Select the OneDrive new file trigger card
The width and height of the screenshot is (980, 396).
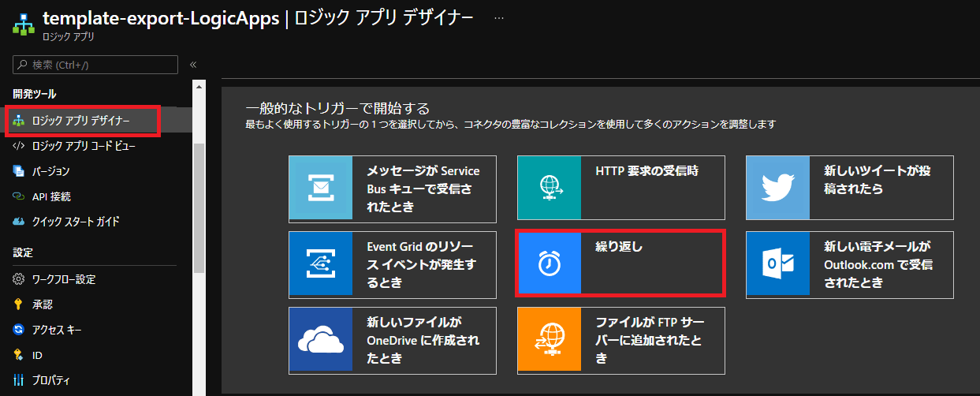tap(393, 340)
